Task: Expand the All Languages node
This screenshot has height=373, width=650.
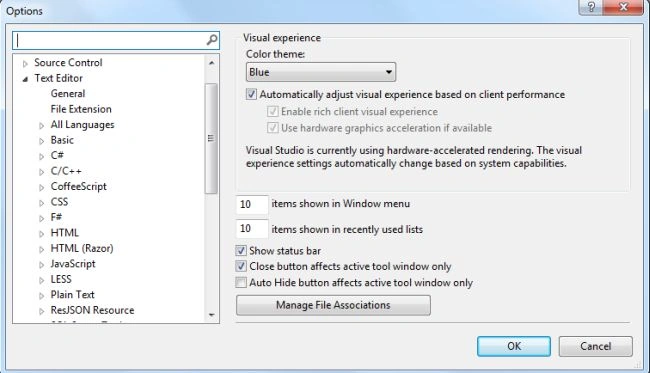Action: coord(41,126)
